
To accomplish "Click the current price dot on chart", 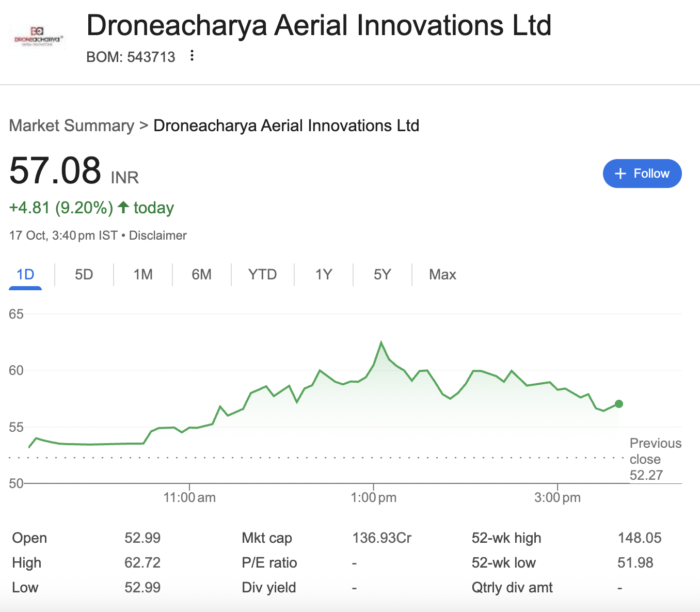I will pos(619,404).
